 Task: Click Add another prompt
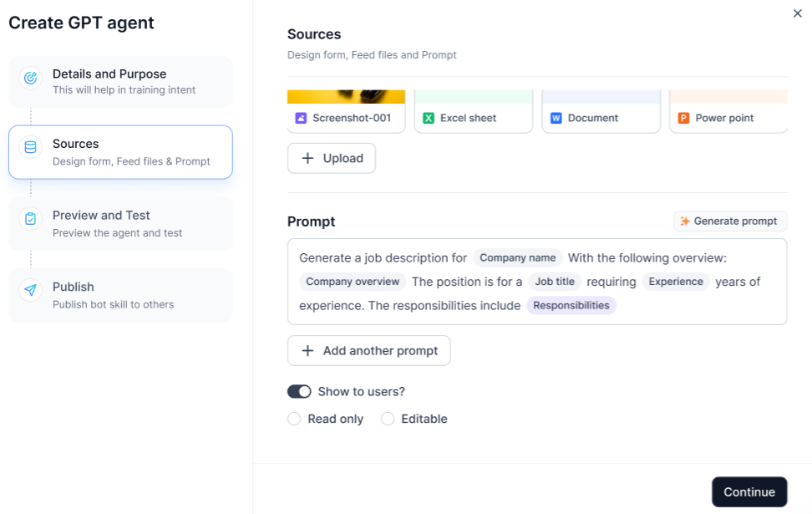(x=368, y=350)
